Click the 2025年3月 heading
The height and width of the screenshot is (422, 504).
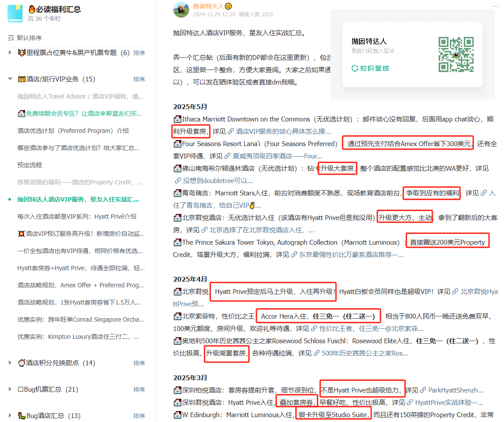[190, 378]
